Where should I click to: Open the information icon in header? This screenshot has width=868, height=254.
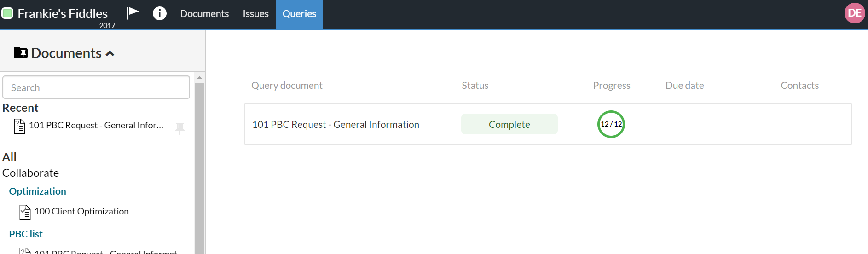point(159,13)
